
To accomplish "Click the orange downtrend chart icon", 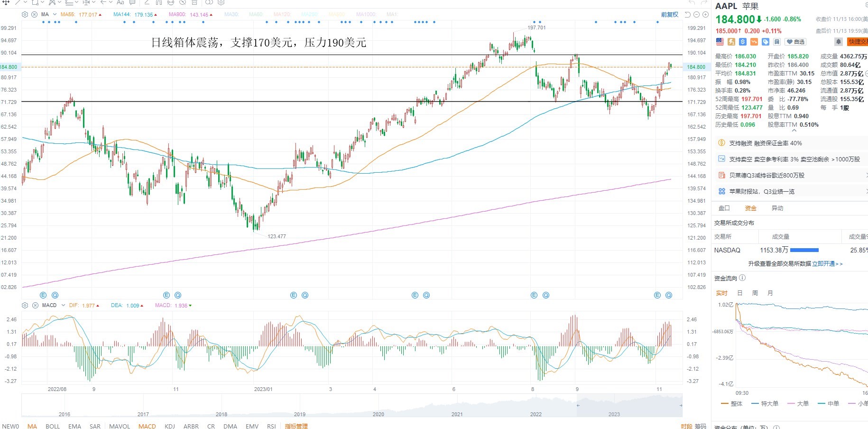I will pos(754,42).
